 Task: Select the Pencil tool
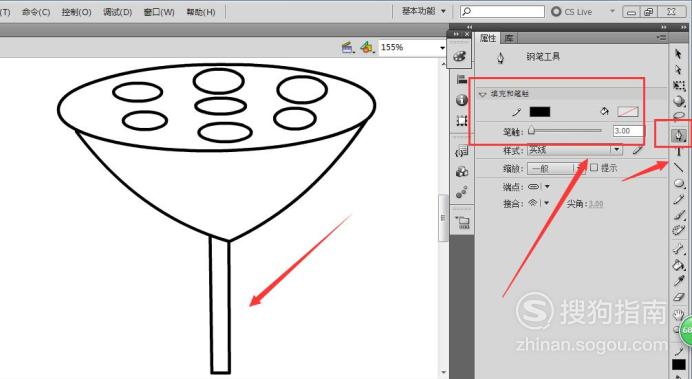[x=679, y=199]
